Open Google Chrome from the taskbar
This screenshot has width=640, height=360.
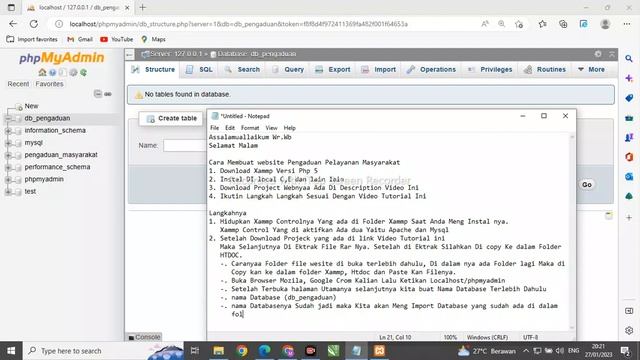click(x=242, y=351)
